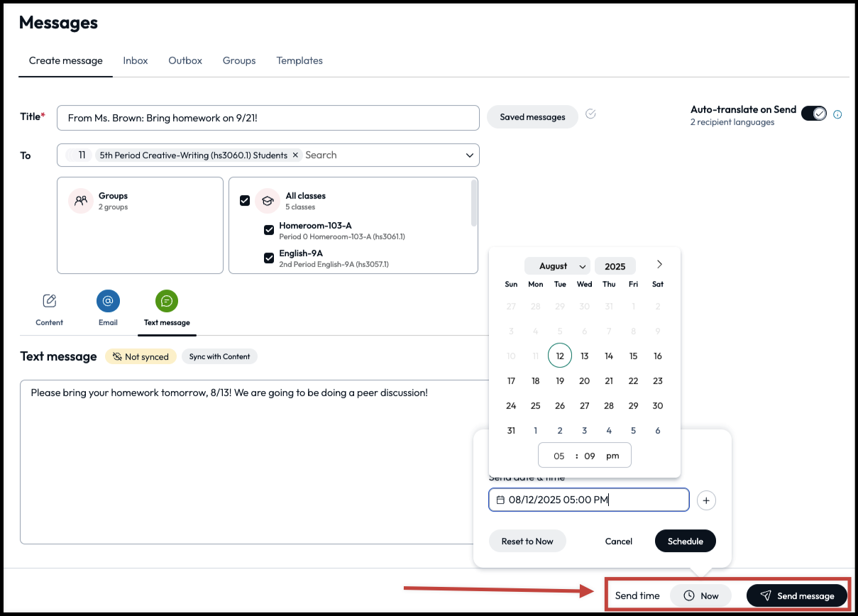This screenshot has height=616, width=858.
Task: Select the Email channel icon
Action: click(x=108, y=301)
